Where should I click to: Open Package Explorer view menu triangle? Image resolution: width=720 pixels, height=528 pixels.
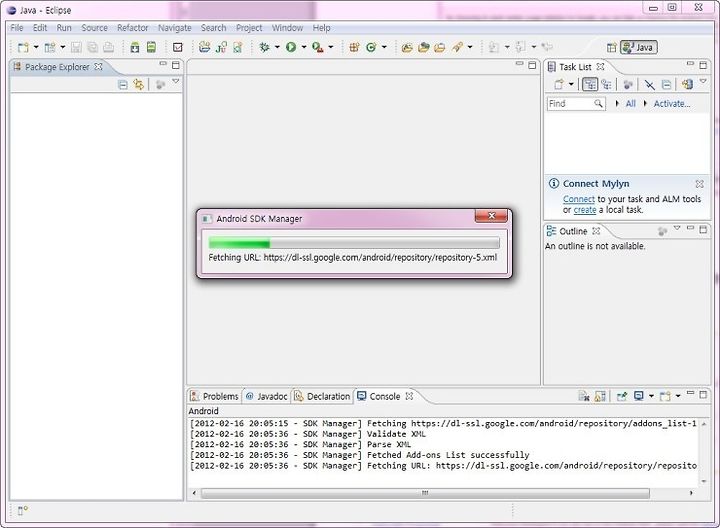175,82
